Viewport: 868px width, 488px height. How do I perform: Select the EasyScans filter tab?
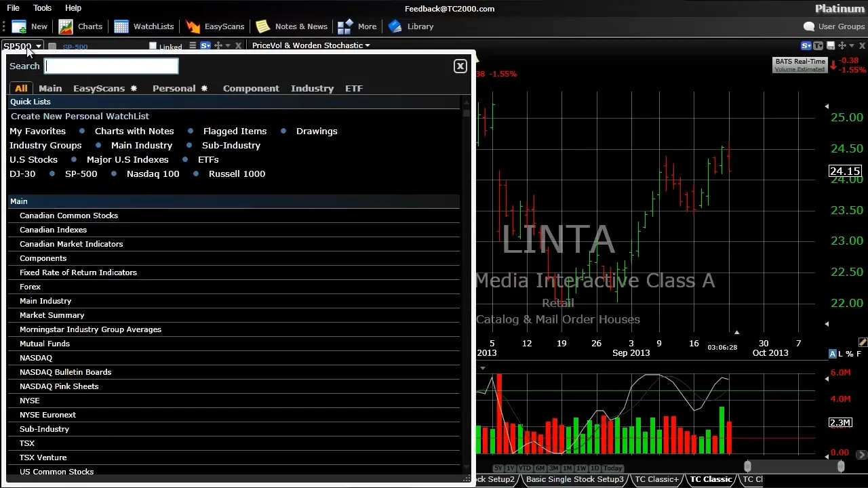click(x=99, y=88)
